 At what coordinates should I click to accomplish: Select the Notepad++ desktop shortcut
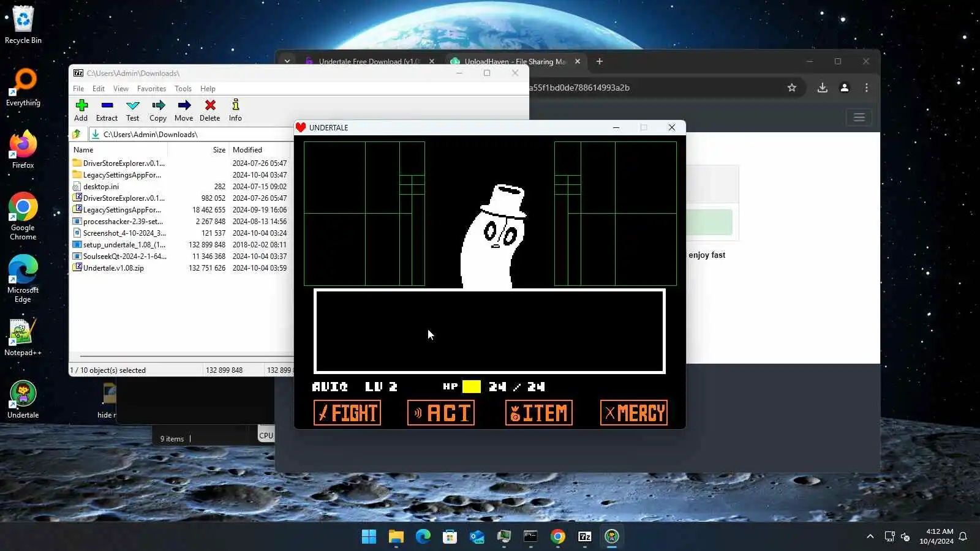(x=23, y=337)
